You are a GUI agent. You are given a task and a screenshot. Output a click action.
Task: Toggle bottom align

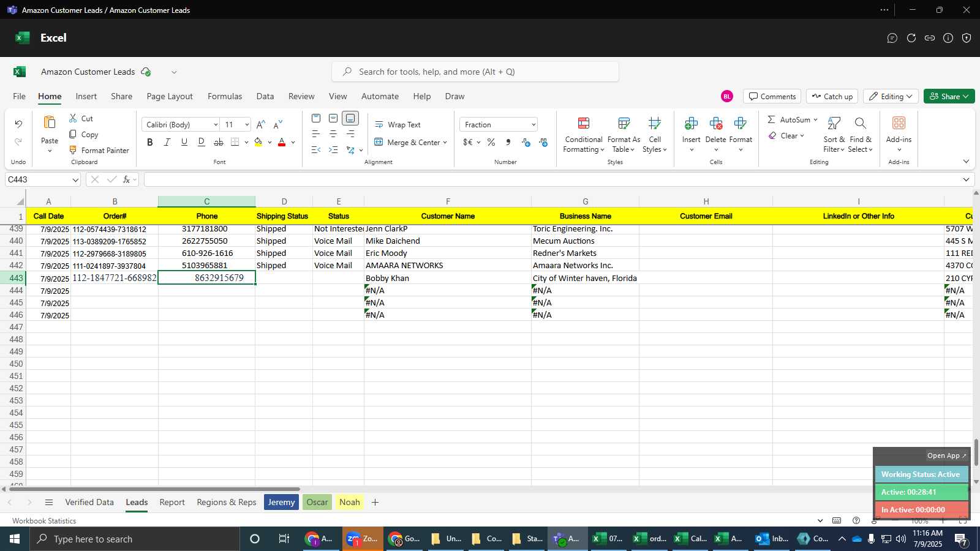[x=350, y=118]
